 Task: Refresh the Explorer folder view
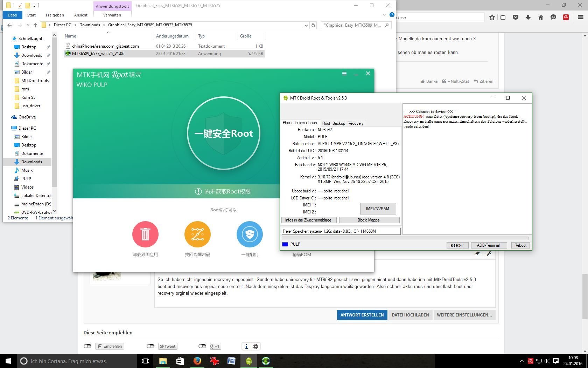click(313, 25)
